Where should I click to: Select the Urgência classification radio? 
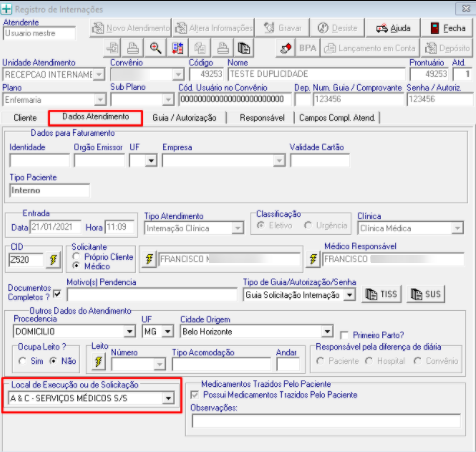[x=308, y=225]
